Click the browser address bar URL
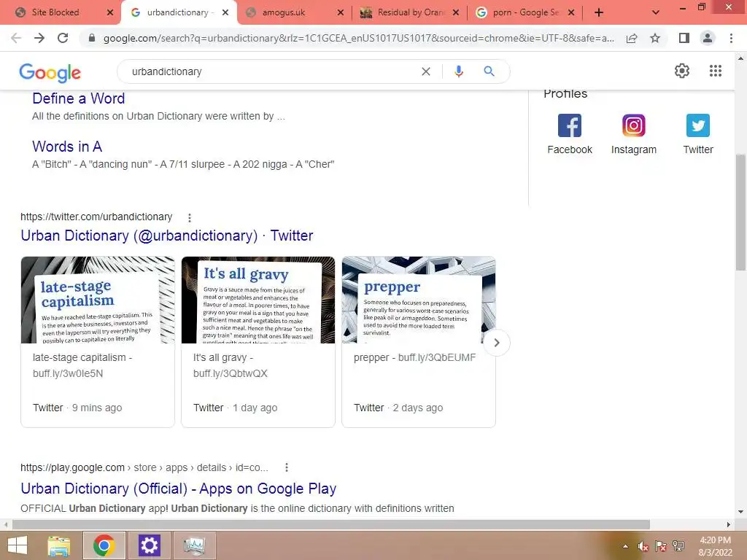 coord(358,38)
